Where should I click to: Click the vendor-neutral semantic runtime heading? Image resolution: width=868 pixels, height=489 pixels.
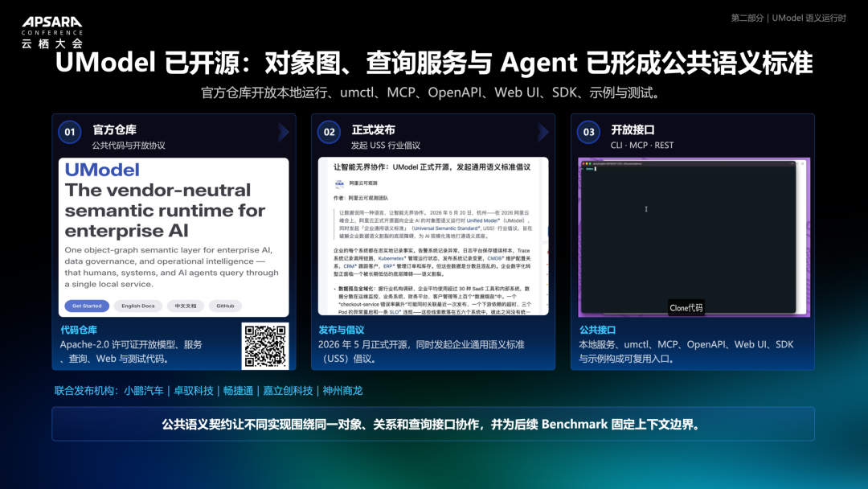pos(165,211)
